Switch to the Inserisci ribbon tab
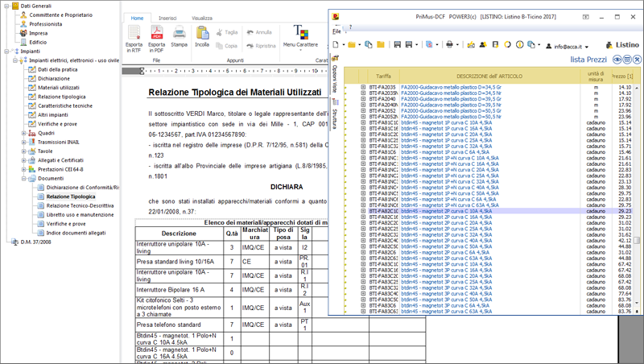Viewport: 644px width, 364px height. coord(167,18)
